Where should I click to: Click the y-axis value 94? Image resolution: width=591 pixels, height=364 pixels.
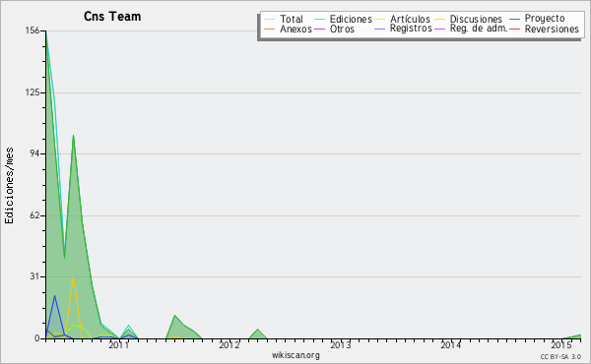point(34,153)
